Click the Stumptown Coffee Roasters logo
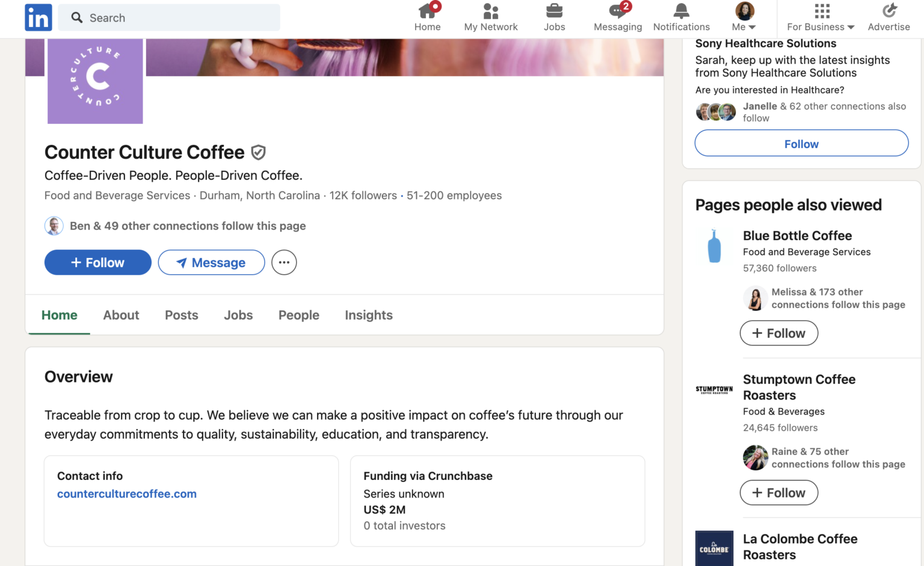 [714, 389]
